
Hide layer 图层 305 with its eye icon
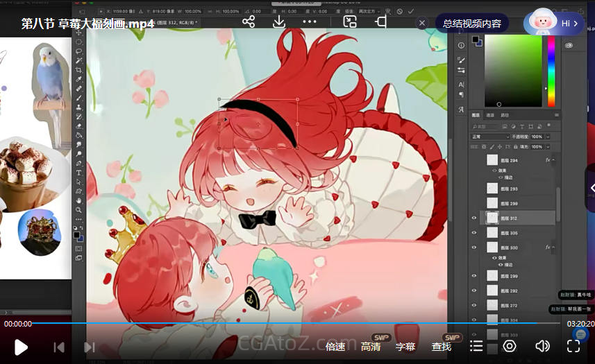pyautogui.click(x=474, y=233)
